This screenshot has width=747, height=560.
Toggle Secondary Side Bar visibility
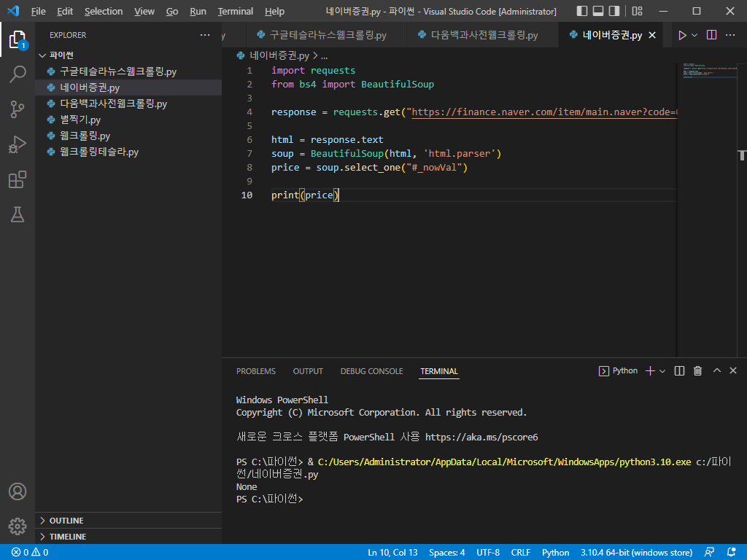pyautogui.click(x=614, y=11)
